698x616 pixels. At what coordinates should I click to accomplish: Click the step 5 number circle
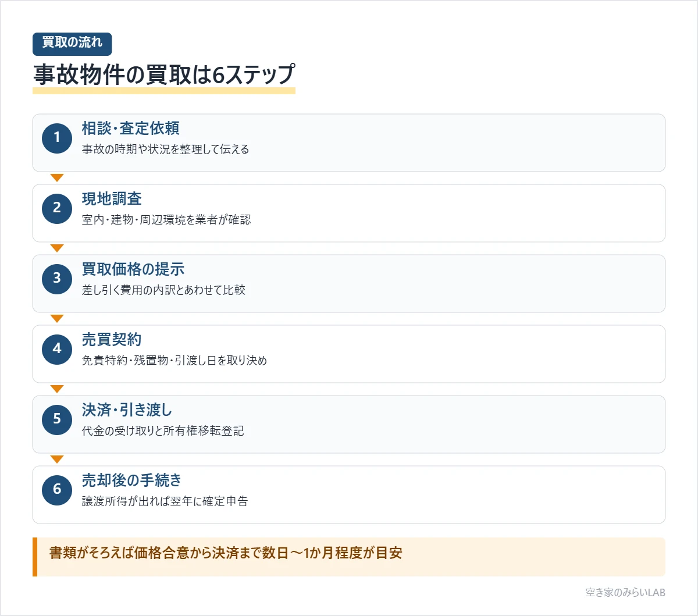[x=57, y=419]
